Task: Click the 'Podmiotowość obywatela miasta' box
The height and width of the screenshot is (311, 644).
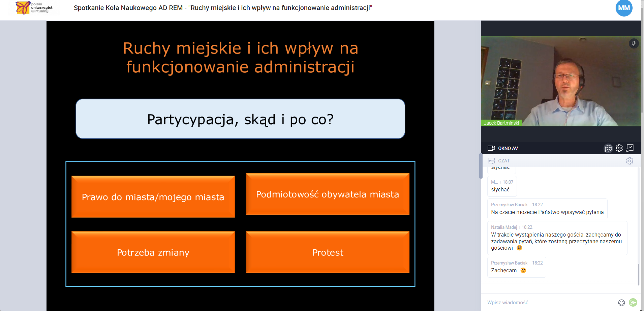Action: click(327, 194)
